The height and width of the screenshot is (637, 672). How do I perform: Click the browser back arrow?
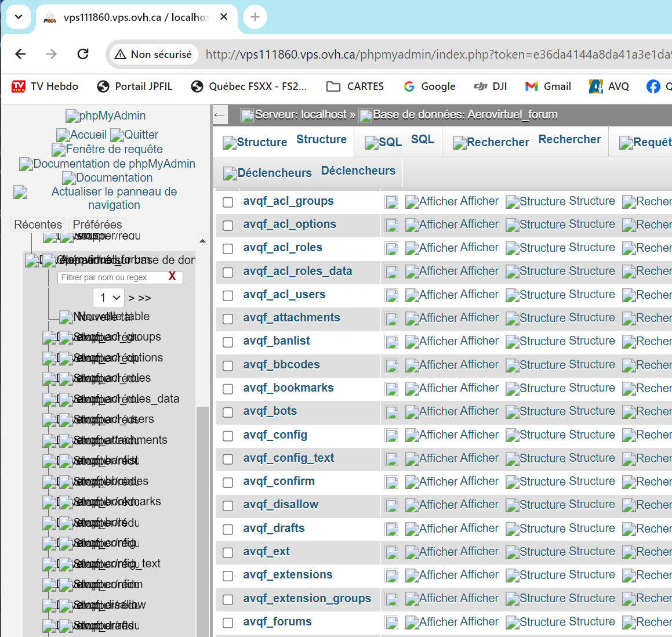tap(20, 54)
